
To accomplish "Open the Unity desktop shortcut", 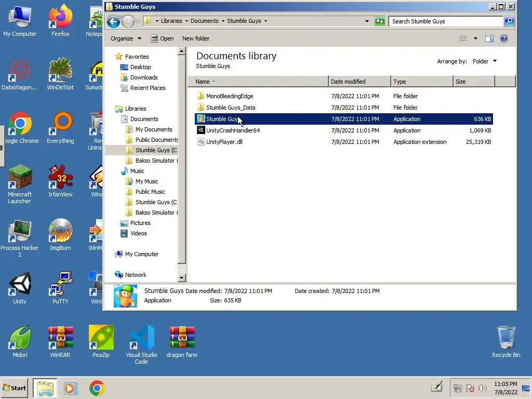I will point(20,288).
